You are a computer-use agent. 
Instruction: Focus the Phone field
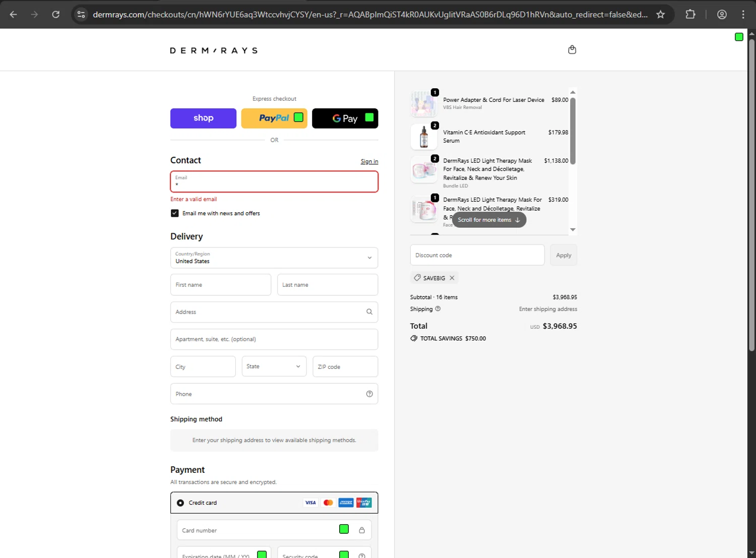pyautogui.click(x=274, y=394)
